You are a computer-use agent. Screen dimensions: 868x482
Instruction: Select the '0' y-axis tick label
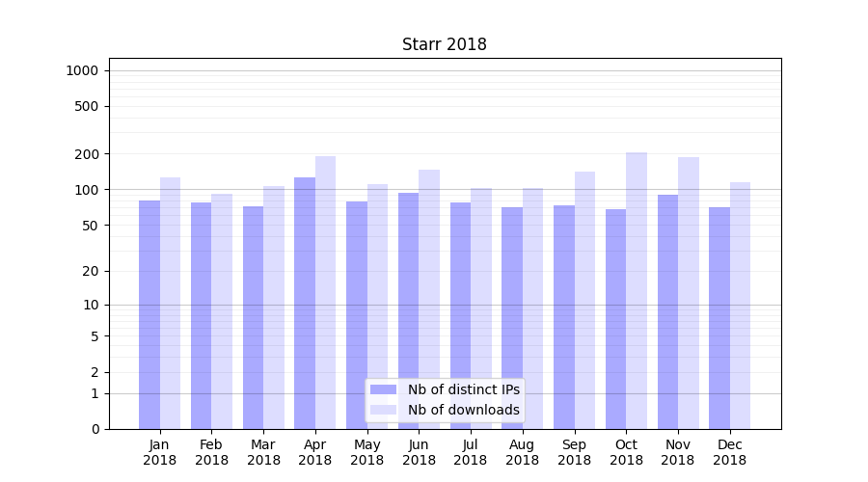(95, 429)
